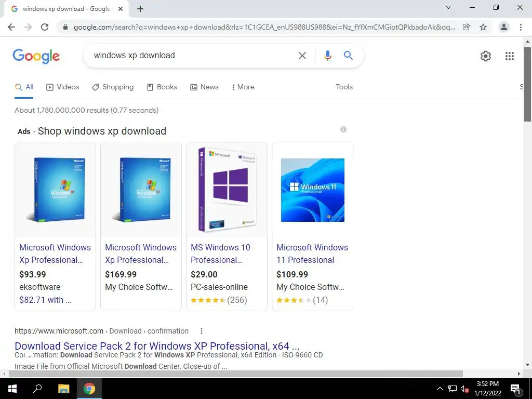
Task: Open a new tab with the plus button
Action: click(x=140, y=9)
